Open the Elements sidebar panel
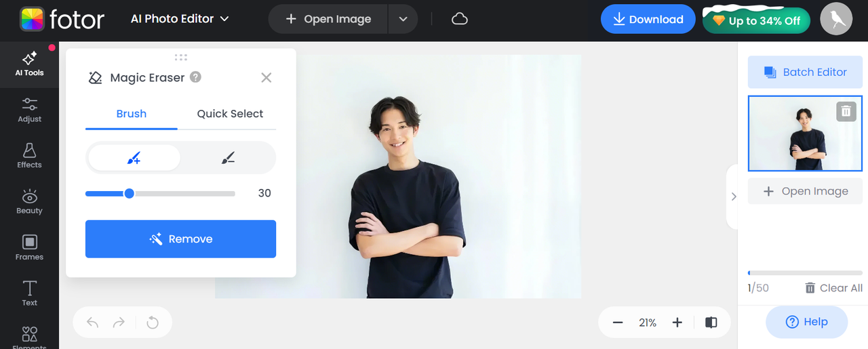The width and height of the screenshot is (868, 349). [x=29, y=336]
